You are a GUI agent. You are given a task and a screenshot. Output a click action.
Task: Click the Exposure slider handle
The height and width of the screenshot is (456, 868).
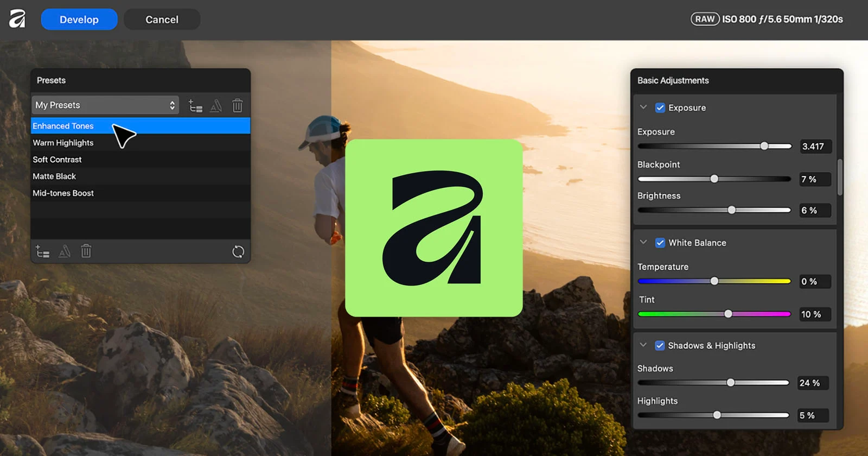pos(764,146)
